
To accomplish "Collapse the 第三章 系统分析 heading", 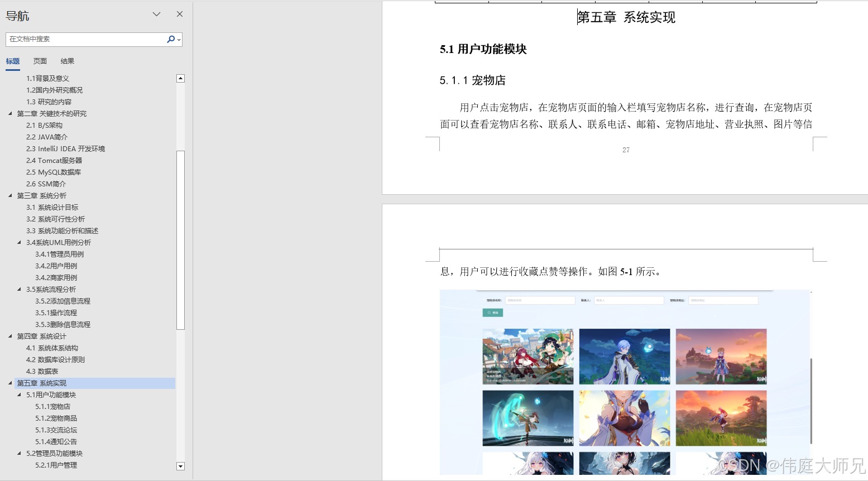I will [10, 195].
